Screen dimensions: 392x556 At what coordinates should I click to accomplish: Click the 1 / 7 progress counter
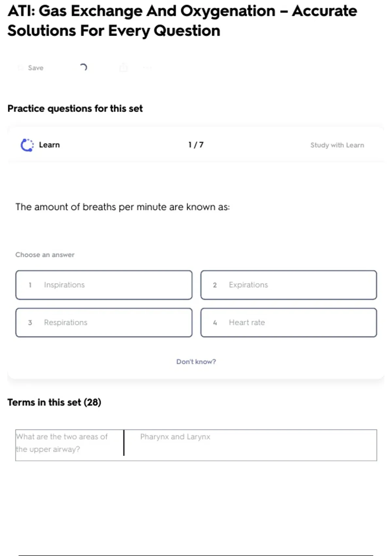(x=196, y=145)
